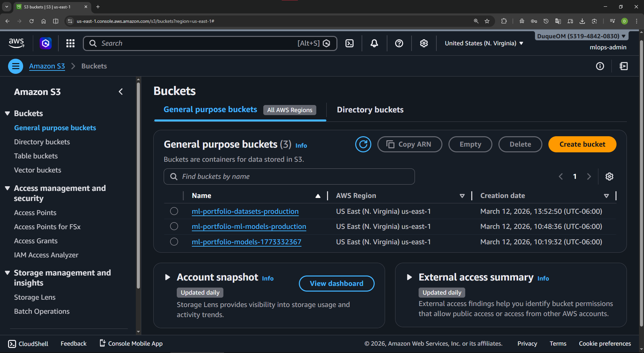644x353 pixels.
Task: Expand the Account snapshot section
Action: pos(167,277)
